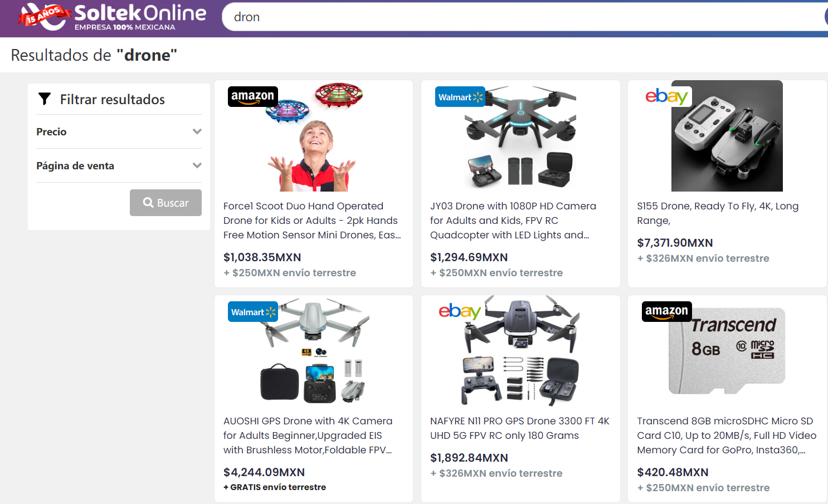Click the filter funnel icon
828x504 pixels.
click(x=45, y=99)
